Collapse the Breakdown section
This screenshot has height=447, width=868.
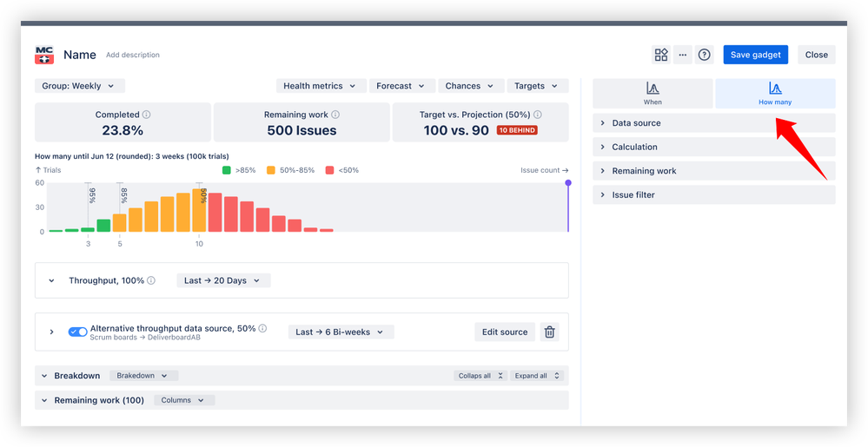pos(44,376)
